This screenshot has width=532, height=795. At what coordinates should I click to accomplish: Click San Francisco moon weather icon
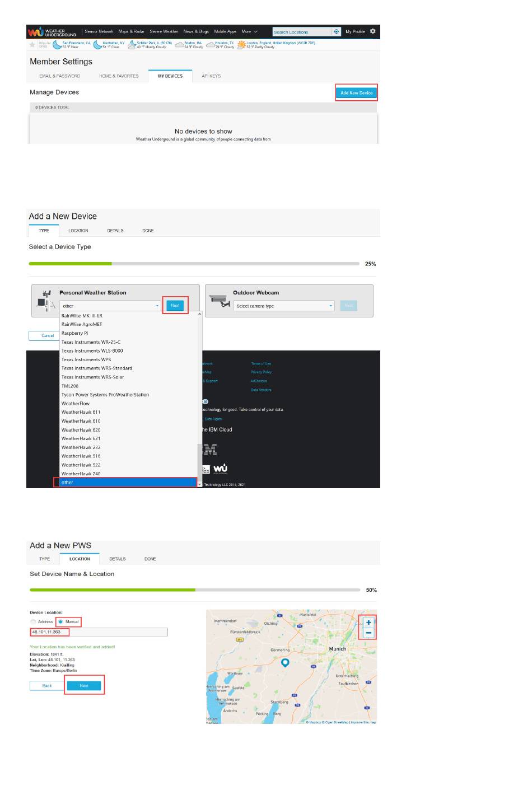[x=57, y=44]
